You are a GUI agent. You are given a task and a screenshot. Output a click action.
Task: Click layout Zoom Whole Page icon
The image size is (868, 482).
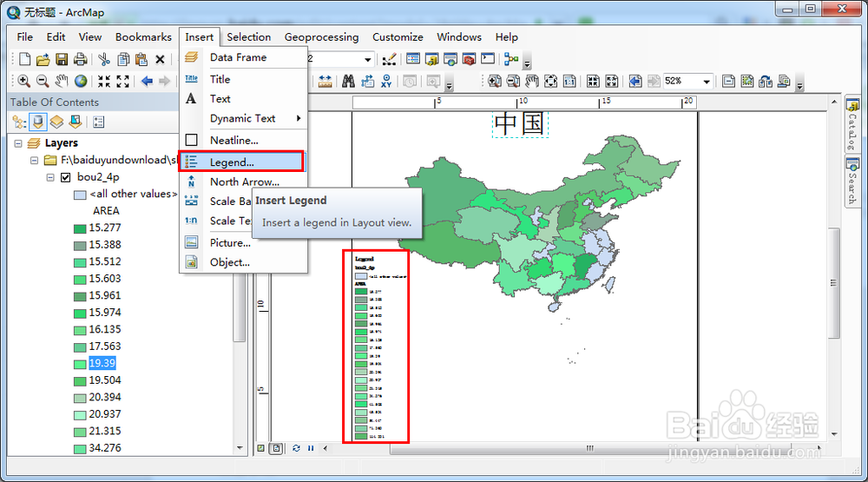click(x=551, y=82)
